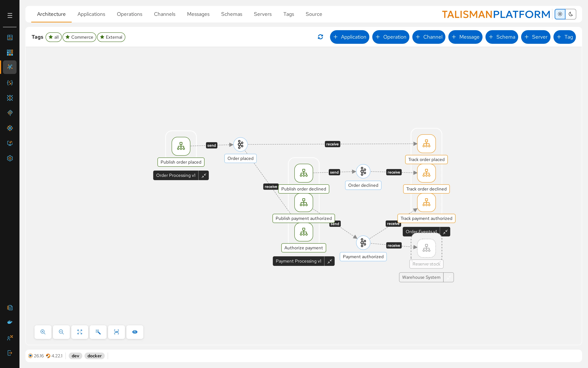Zoom in on the diagram
588x368 pixels.
click(x=43, y=332)
